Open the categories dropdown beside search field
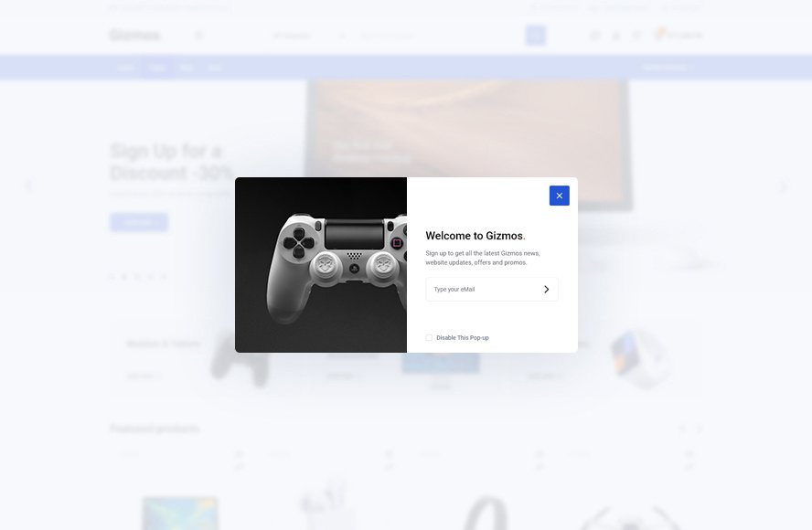Viewport: 812px width, 530px height. point(308,36)
